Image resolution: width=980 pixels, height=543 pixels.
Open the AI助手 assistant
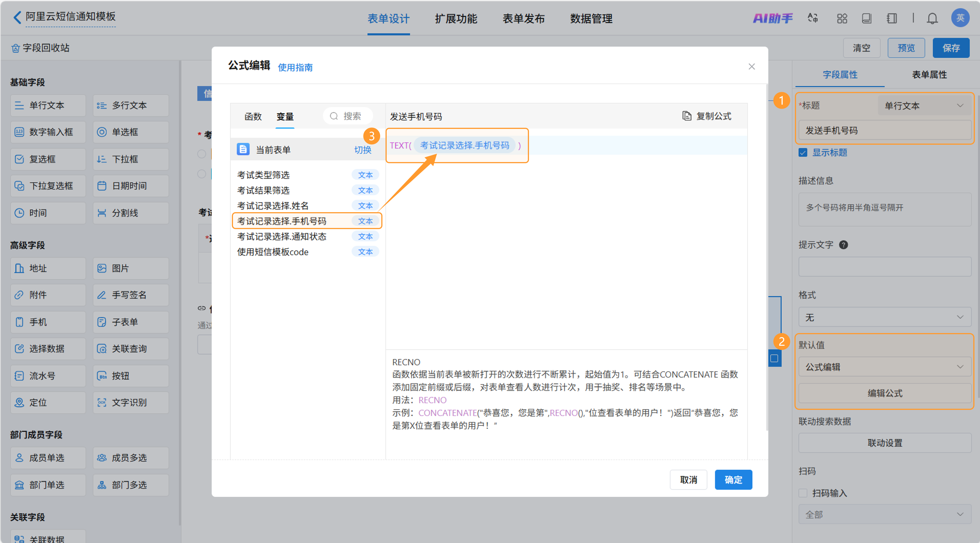click(773, 18)
